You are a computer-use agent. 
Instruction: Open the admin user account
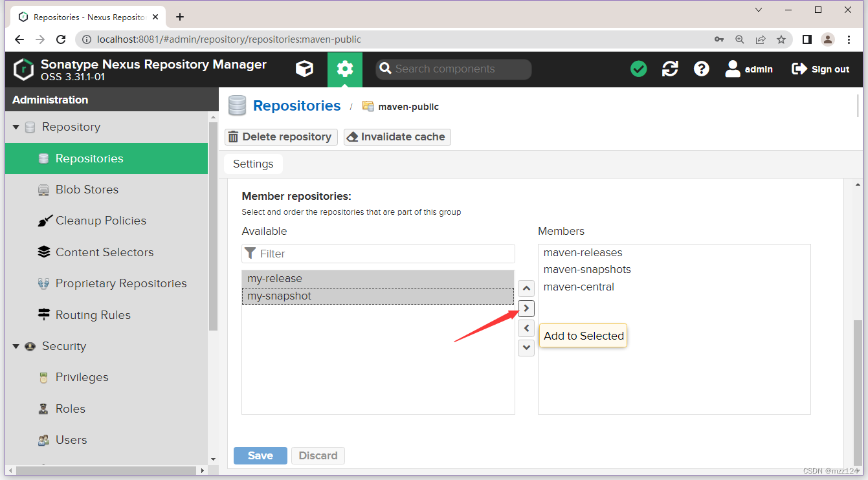[x=749, y=69]
